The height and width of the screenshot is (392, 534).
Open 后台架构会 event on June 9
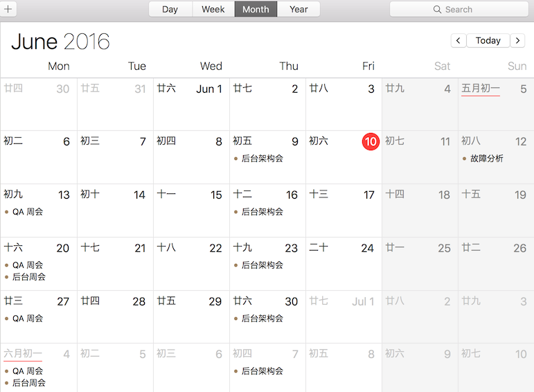click(262, 159)
